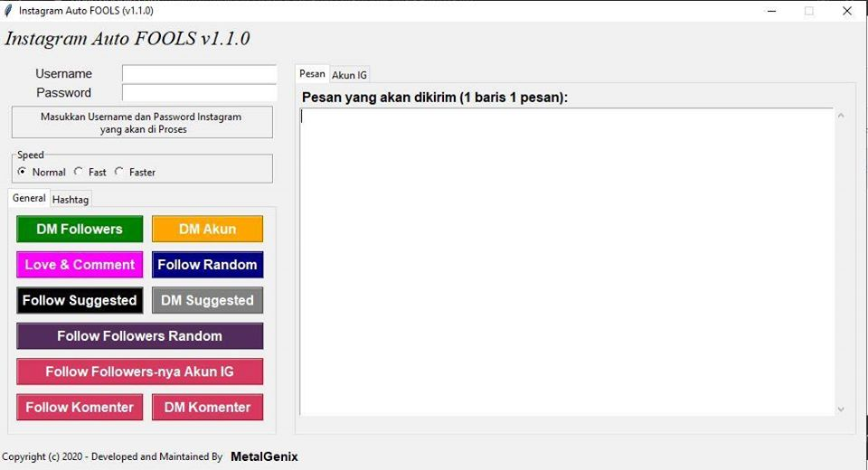This screenshot has height=470, width=868.
Task: Click the feather app icon in title bar
Action: point(8,11)
